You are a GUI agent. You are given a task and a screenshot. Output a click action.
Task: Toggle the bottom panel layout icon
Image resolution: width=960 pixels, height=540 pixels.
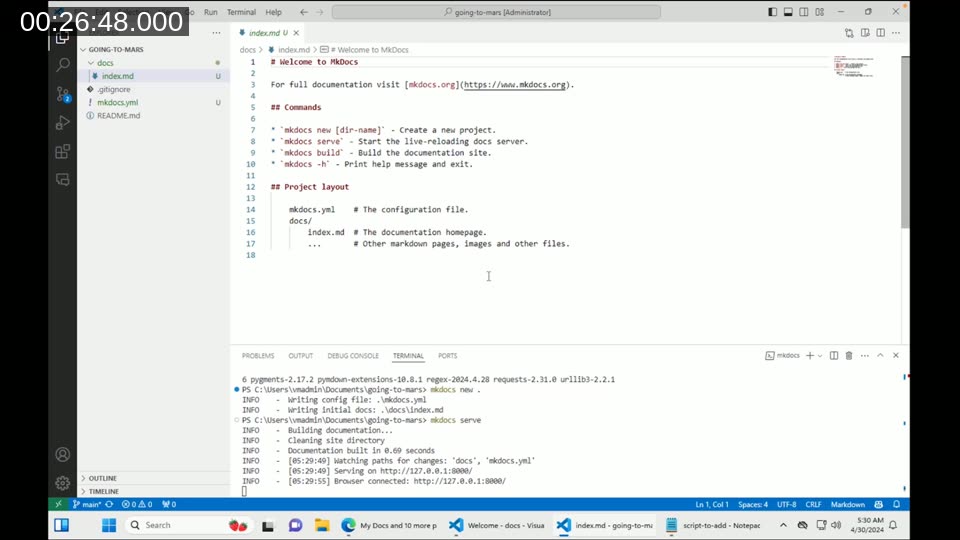pos(788,12)
